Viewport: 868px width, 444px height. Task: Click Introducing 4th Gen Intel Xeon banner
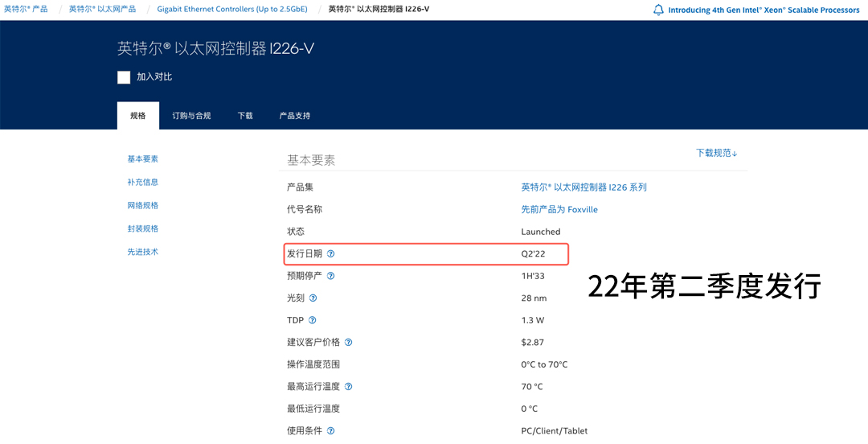point(764,10)
